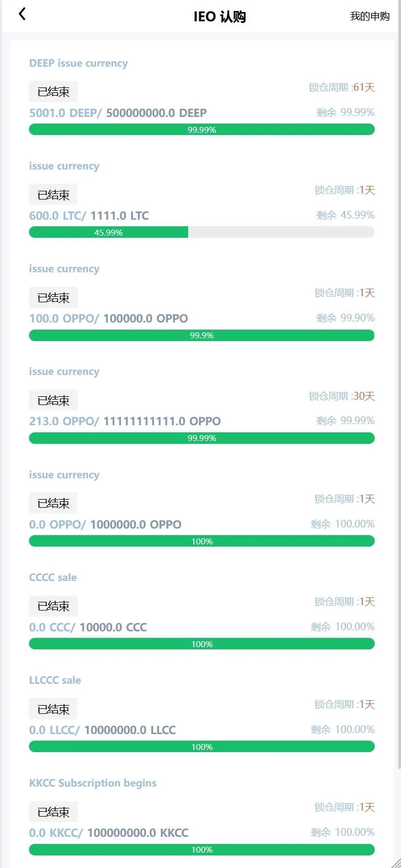This screenshot has height=868, width=401.
Task: Click the LTC 45.99% progress bar
Action: [201, 232]
